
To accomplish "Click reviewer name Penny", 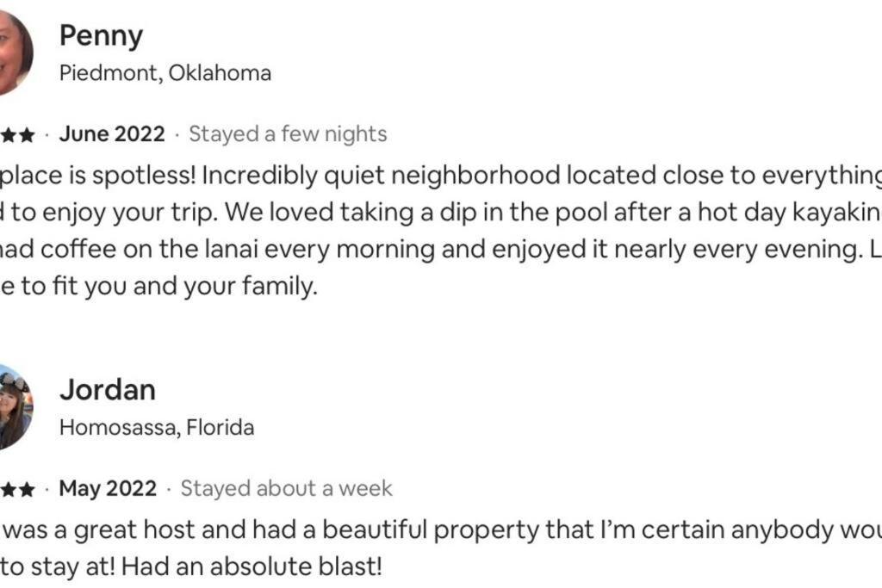I will pyautogui.click(x=102, y=36).
